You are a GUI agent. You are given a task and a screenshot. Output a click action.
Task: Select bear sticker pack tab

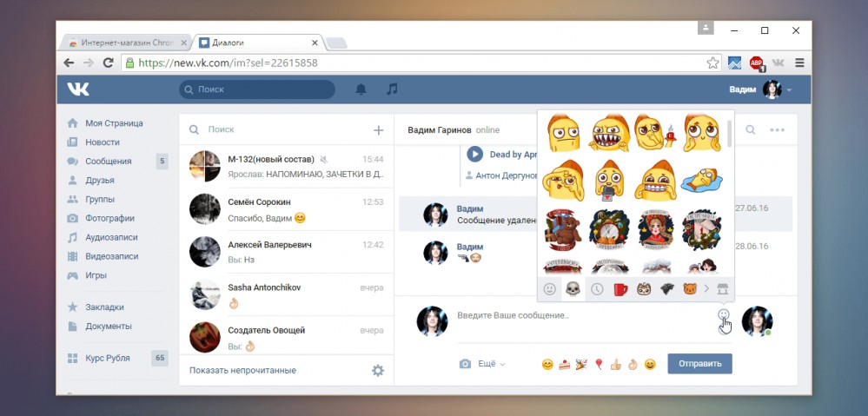[689, 288]
